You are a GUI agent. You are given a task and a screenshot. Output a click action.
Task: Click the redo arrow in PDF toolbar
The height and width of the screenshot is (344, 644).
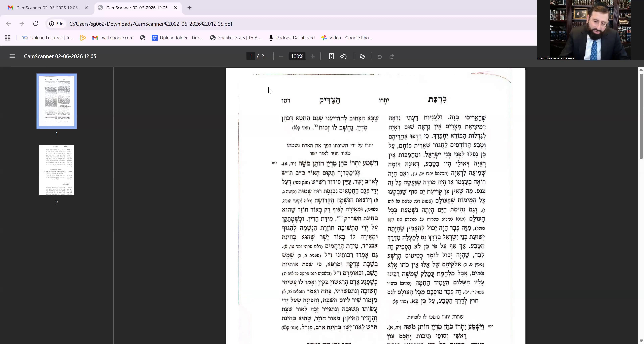(392, 56)
